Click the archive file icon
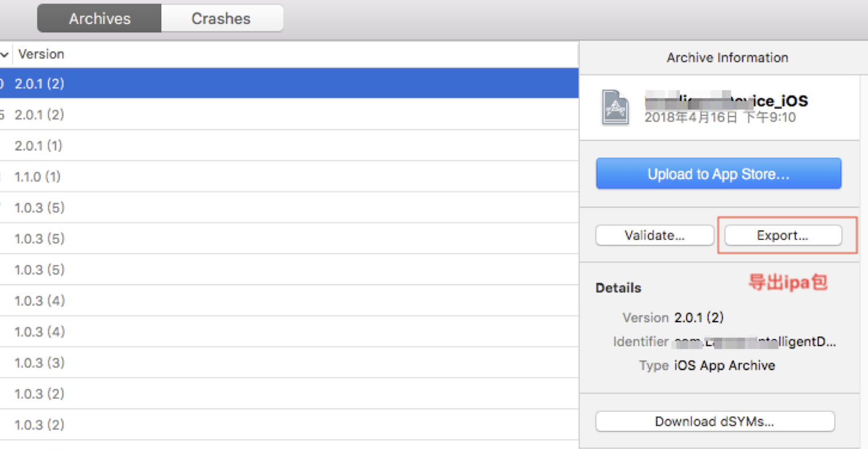 [x=615, y=107]
